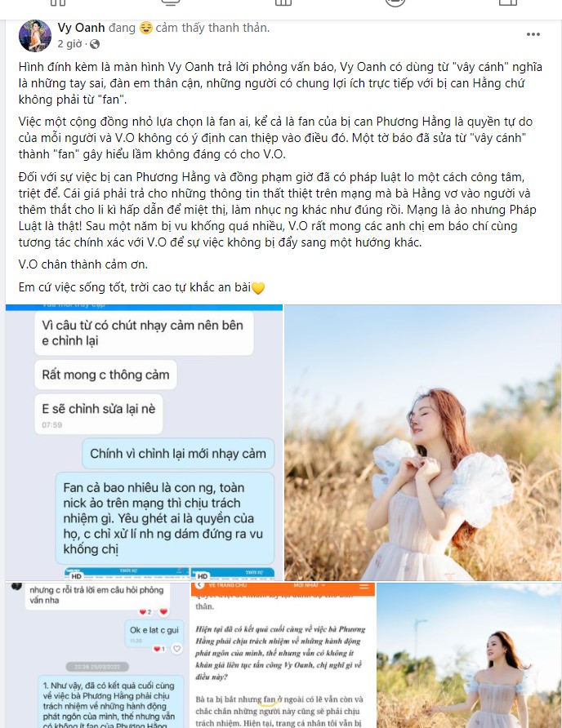Click Vy Oanh's round profile avatar
The width and height of the screenshot is (562, 728).
(35, 36)
